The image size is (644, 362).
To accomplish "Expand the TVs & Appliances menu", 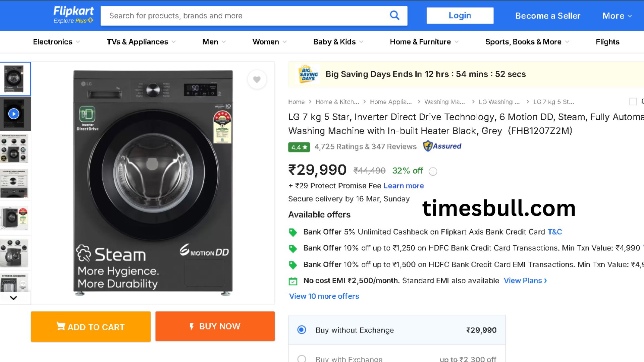I will tap(141, 42).
